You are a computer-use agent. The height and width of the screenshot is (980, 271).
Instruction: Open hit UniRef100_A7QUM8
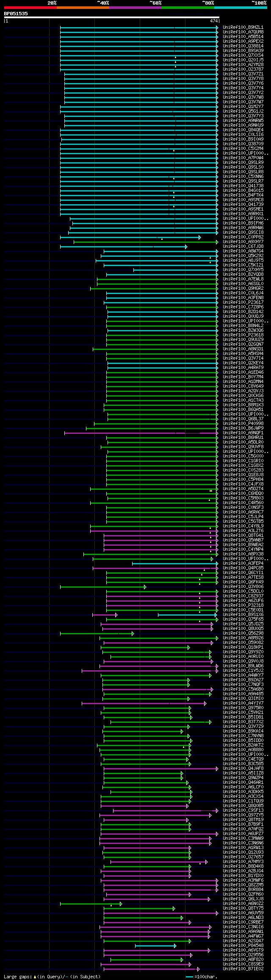point(243,32)
